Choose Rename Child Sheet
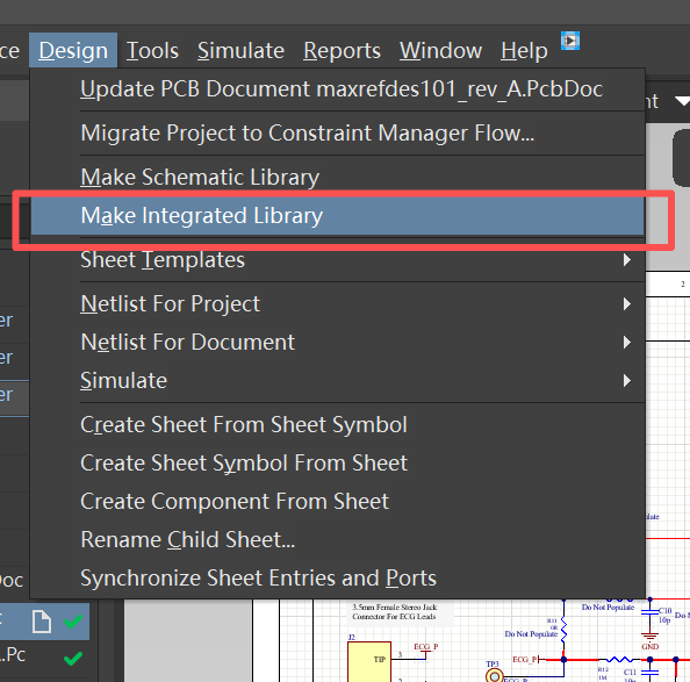The width and height of the screenshot is (690, 682). click(337, 540)
